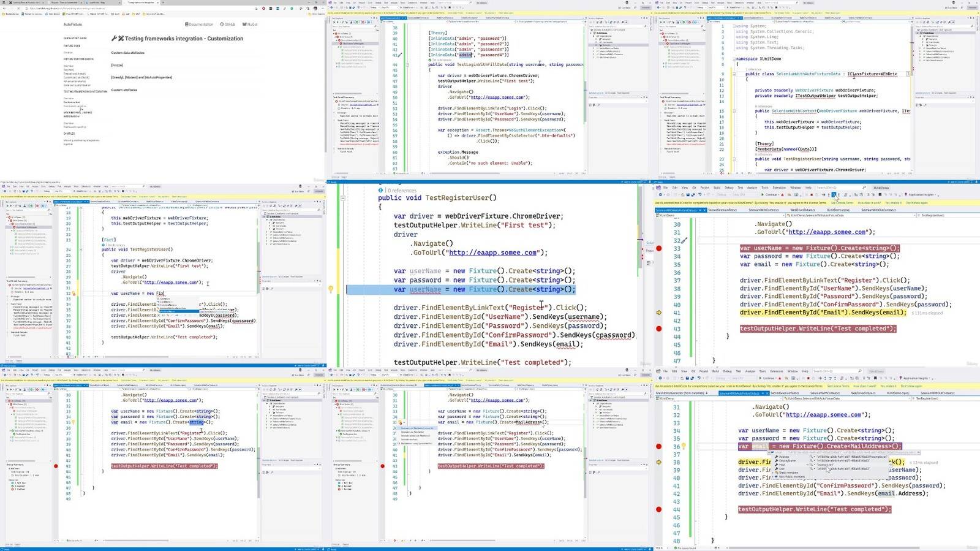
Task: Switch to the WebDriverFixture.cs tab in middle-right frame
Action: (x=802, y=210)
